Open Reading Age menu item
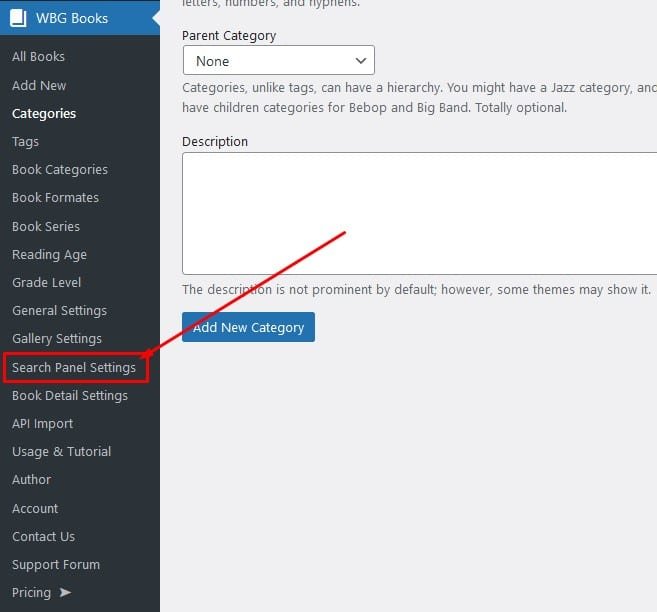This screenshot has height=612, width=657. (49, 255)
